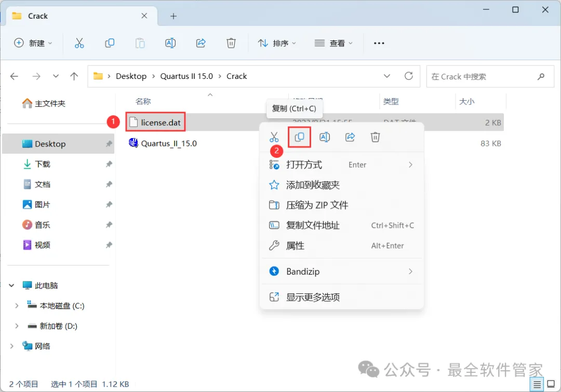Click Crack in the address breadcrumb
This screenshot has height=392, width=561.
click(236, 76)
